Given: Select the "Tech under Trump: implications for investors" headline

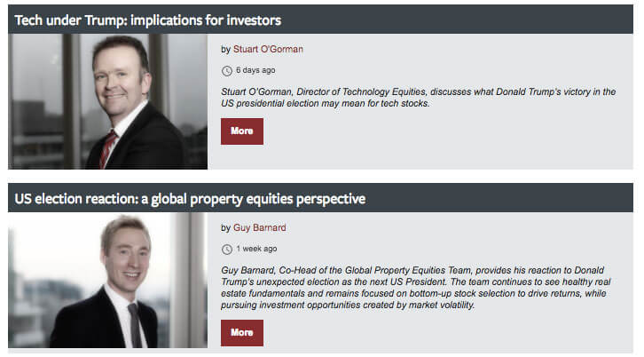Looking at the screenshot, I should point(148,20).
